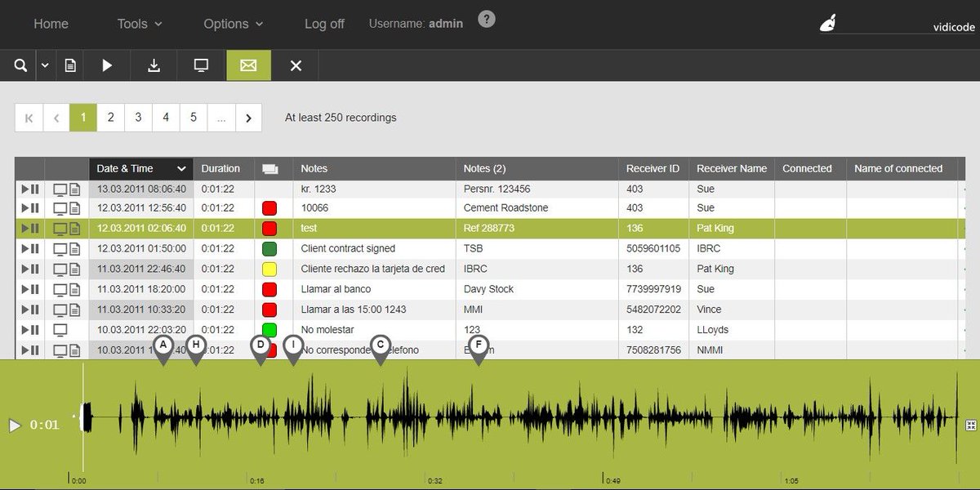Toggle the red category marker on the 10066 row
Image resolution: width=980 pixels, height=490 pixels.
pos(269,207)
